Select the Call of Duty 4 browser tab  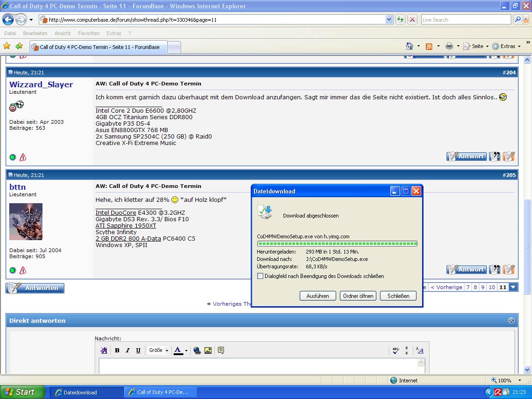tap(98, 47)
